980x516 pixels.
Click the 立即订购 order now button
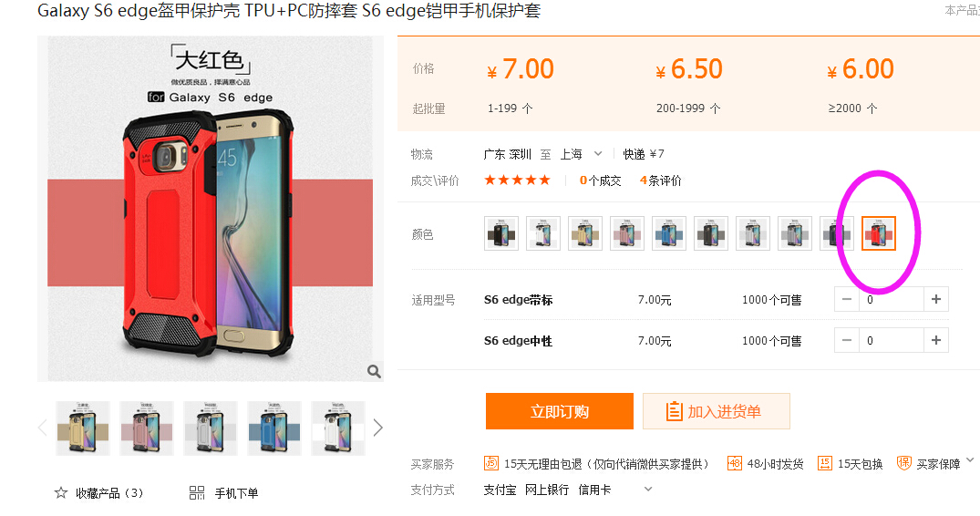point(560,411)
